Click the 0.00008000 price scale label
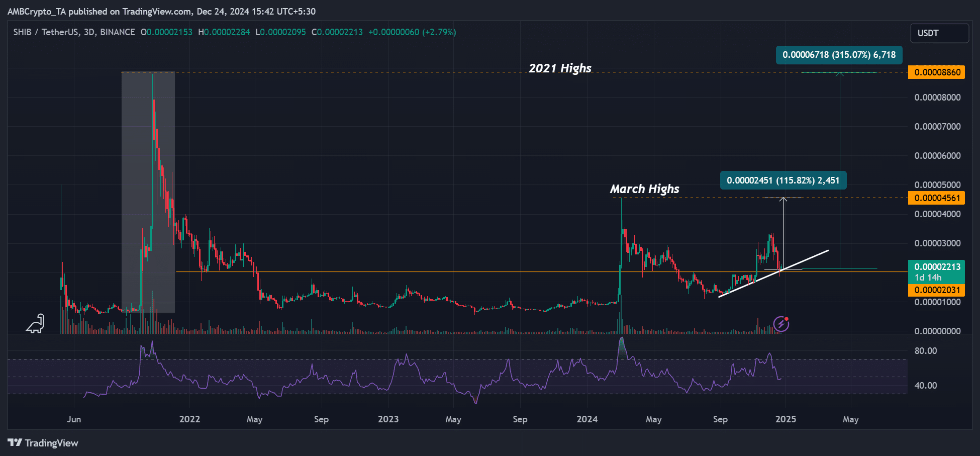 pos(937,98)
